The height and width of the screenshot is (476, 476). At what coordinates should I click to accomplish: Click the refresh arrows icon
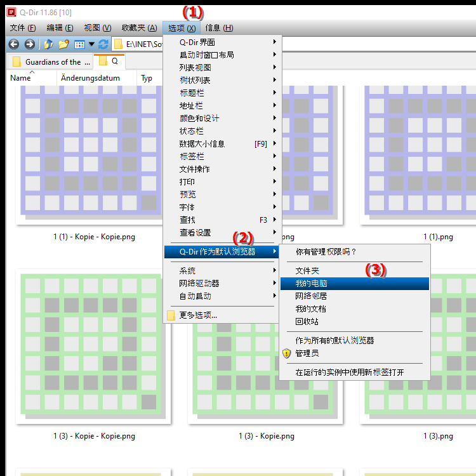coord(103,44)
